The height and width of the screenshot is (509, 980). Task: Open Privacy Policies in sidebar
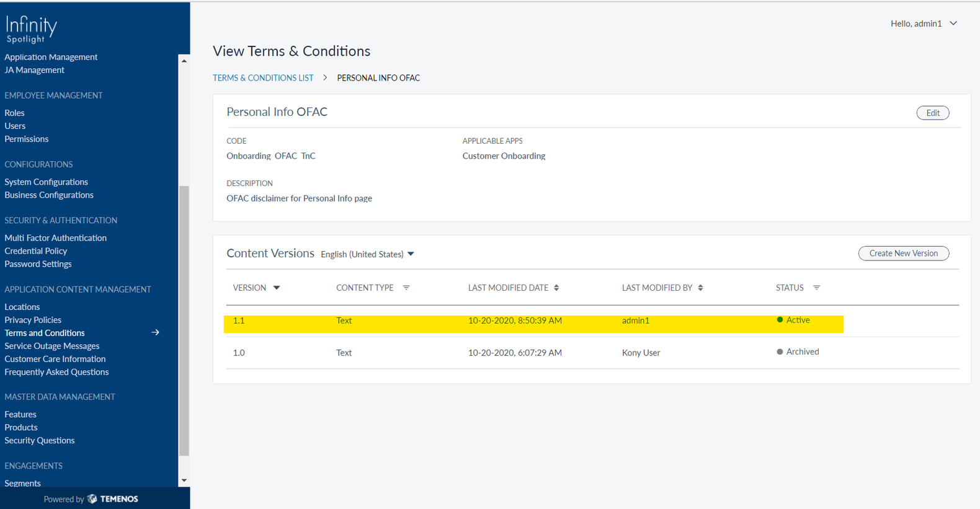[33, 320]
